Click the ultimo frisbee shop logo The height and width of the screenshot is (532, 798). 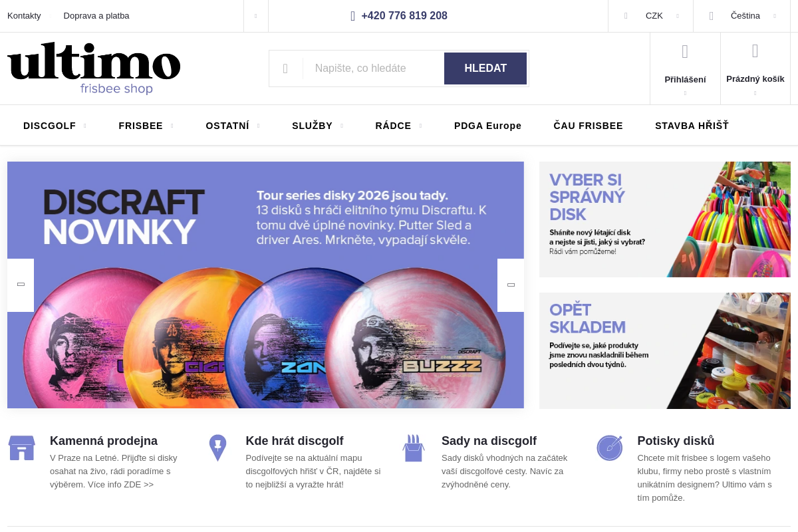tap(94, 68)
